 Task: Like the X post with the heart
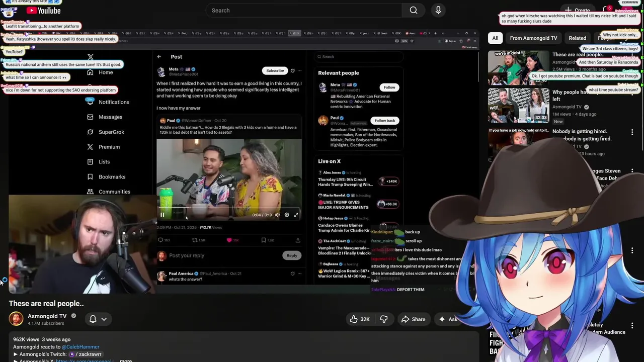point(229,240)
